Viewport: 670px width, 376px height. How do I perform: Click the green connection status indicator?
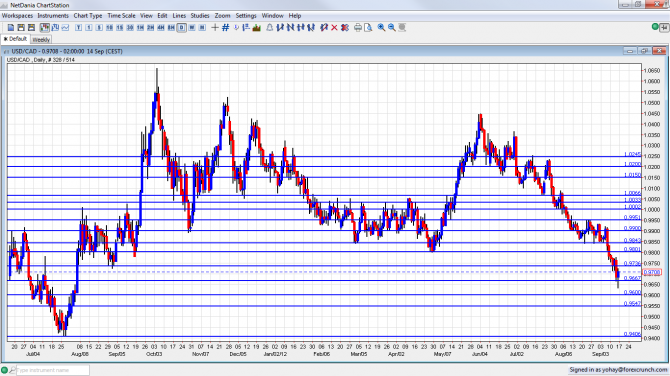point(4,370)
